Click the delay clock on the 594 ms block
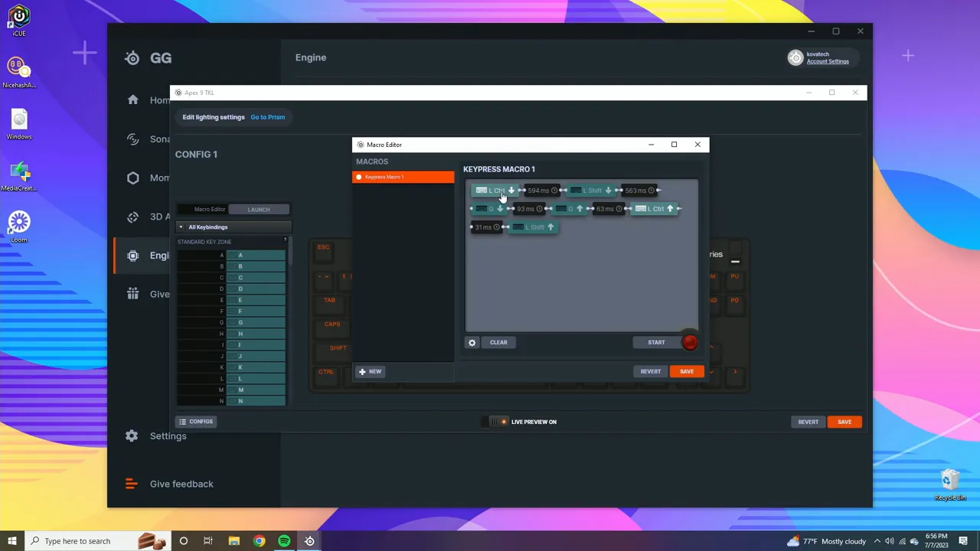The width and height of the screenshot is (980, 551). [554, 190]
